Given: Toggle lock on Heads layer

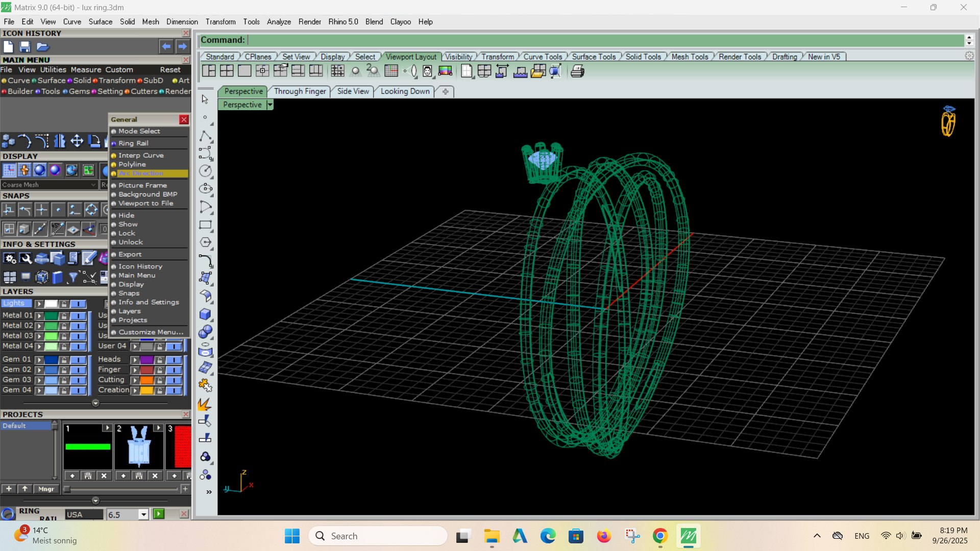Looking at the screenshot, I should coord(160,360).
